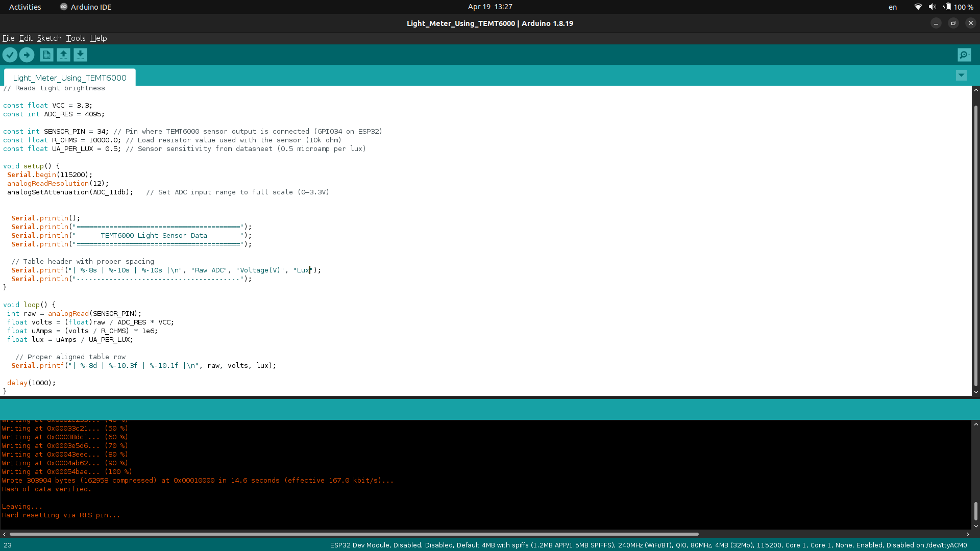Click the 'Leaving...' console line
This screenshot has height=551, width=980.
click(x=22, y=507)
